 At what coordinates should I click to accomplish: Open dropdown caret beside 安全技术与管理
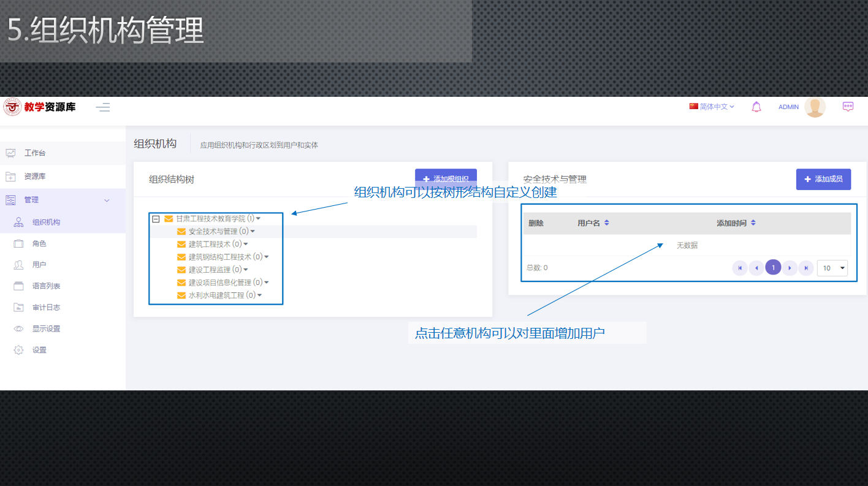(x=253, y=232)
